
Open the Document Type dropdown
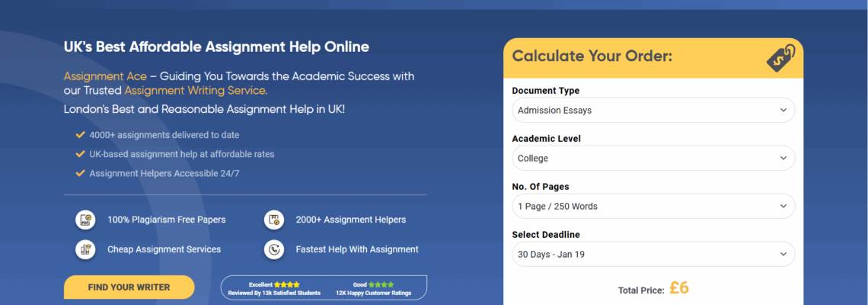click(653, 111)
